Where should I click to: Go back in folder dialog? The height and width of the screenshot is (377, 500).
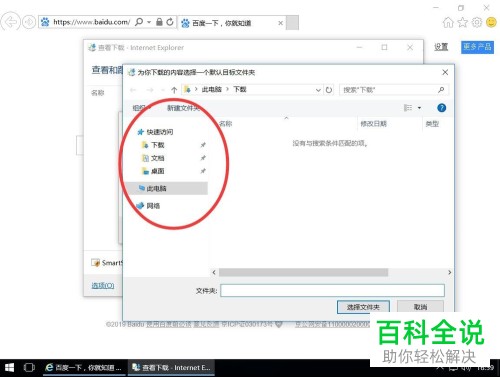click(x=133, y=90)
